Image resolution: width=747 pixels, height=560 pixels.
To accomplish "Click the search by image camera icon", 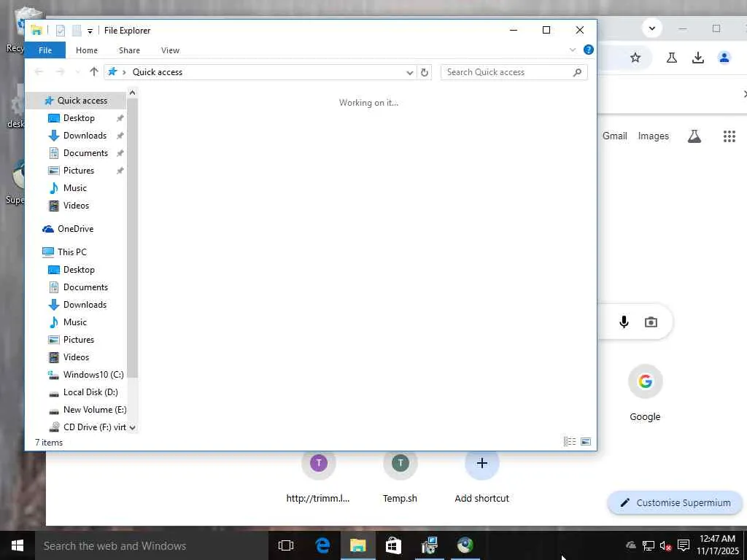I will tap(651, 322).
